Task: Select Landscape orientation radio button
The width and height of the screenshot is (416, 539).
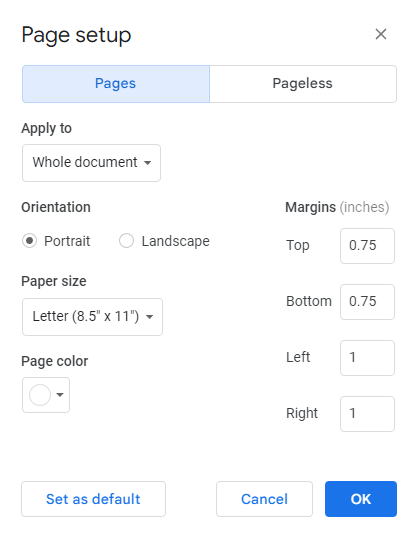Action: [x=126, y=241]
